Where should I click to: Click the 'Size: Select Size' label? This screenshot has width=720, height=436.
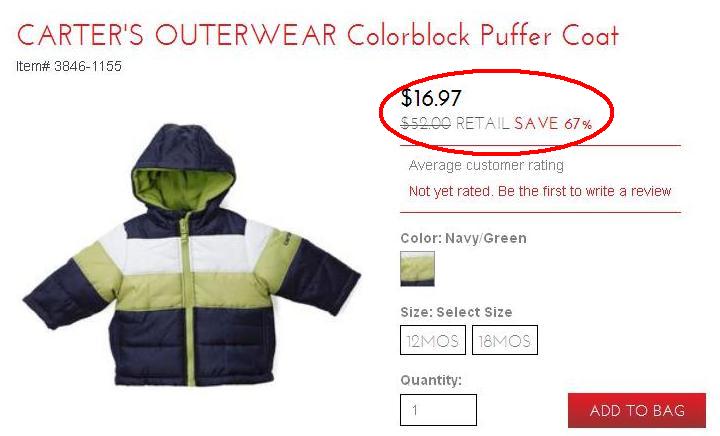pos(456,312)
